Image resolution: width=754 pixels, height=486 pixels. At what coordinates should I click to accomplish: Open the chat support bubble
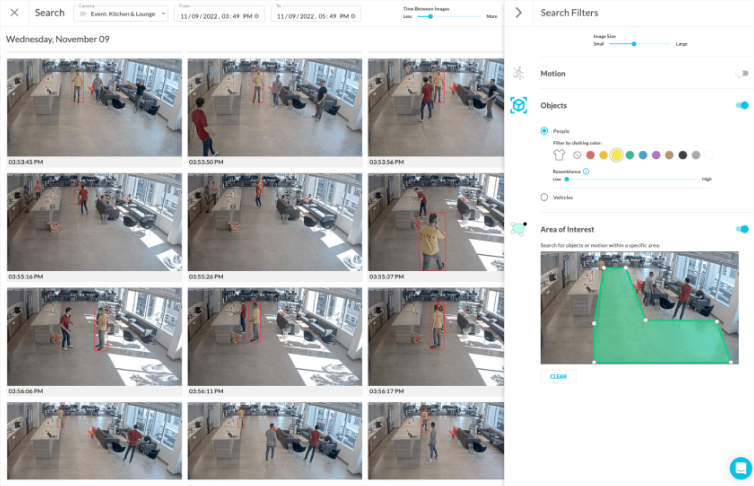(740, 467)
